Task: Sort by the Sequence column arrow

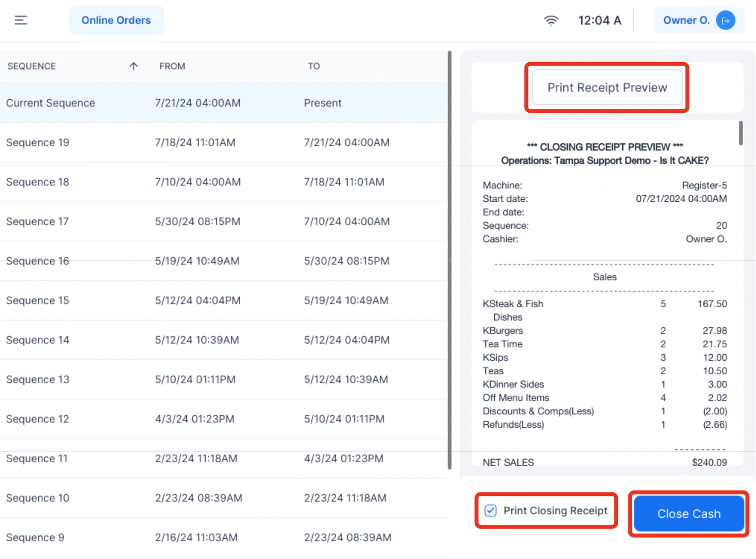Action: (x=134, y=66)
